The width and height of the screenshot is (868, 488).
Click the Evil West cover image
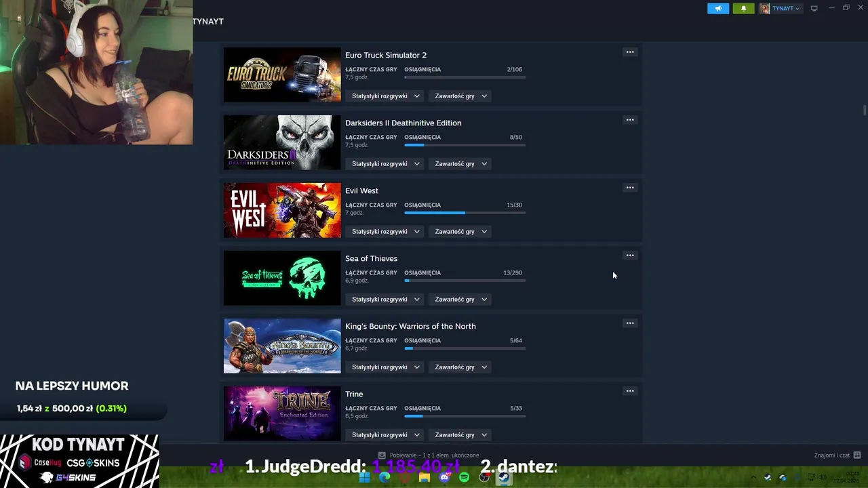[x=282, y=210]
